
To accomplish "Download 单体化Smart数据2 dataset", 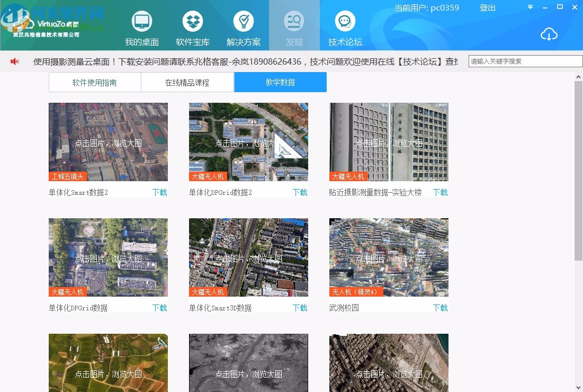I will pyautogui.click(x=160, y=193).
